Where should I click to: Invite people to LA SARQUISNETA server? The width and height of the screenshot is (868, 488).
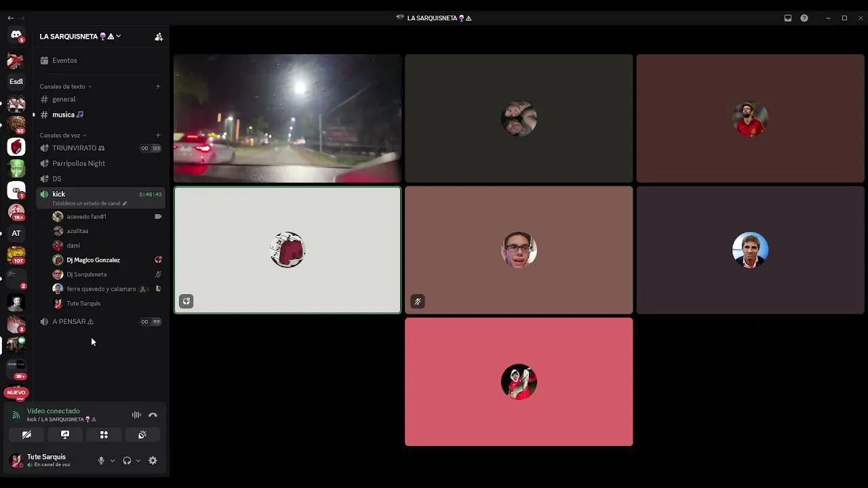point(159,37)
